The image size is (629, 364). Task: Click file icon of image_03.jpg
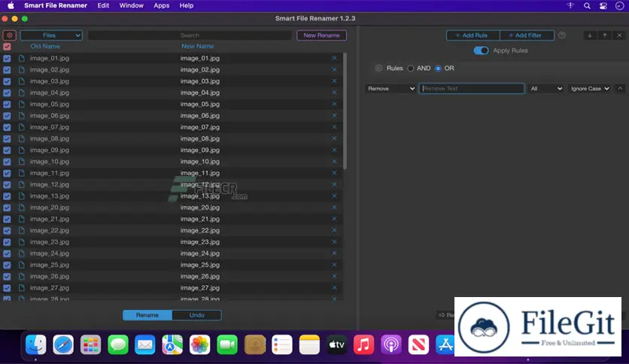[x=22, y=81]
